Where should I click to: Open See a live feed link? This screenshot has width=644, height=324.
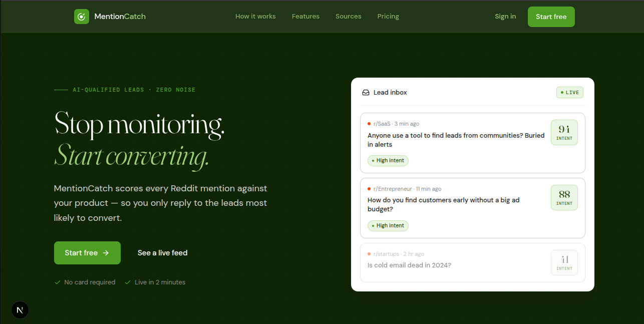(163, 253)
